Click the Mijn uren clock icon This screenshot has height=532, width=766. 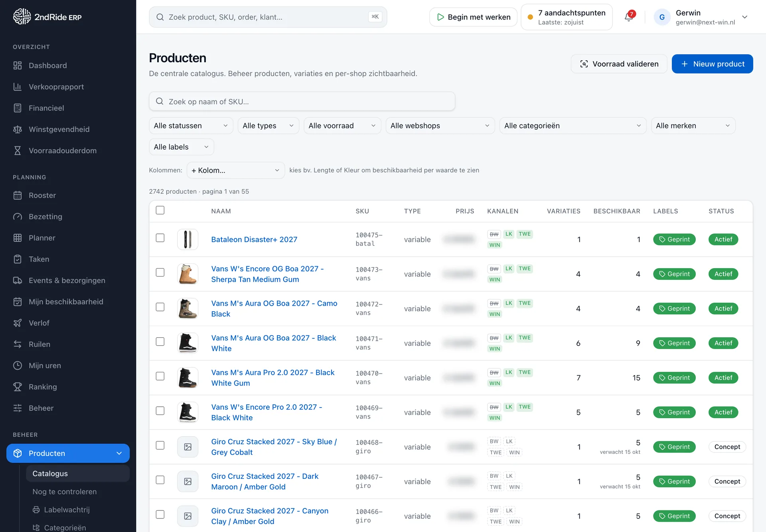pos(18,366)
